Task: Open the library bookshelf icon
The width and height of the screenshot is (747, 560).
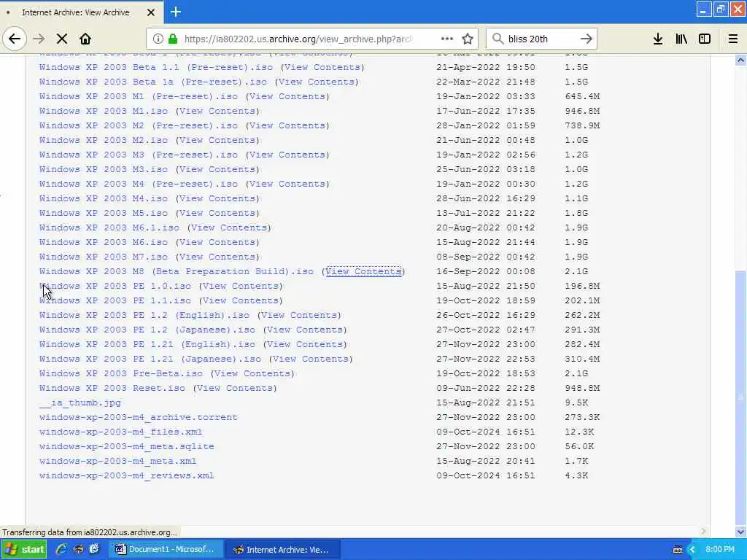Action: point(681,39)
